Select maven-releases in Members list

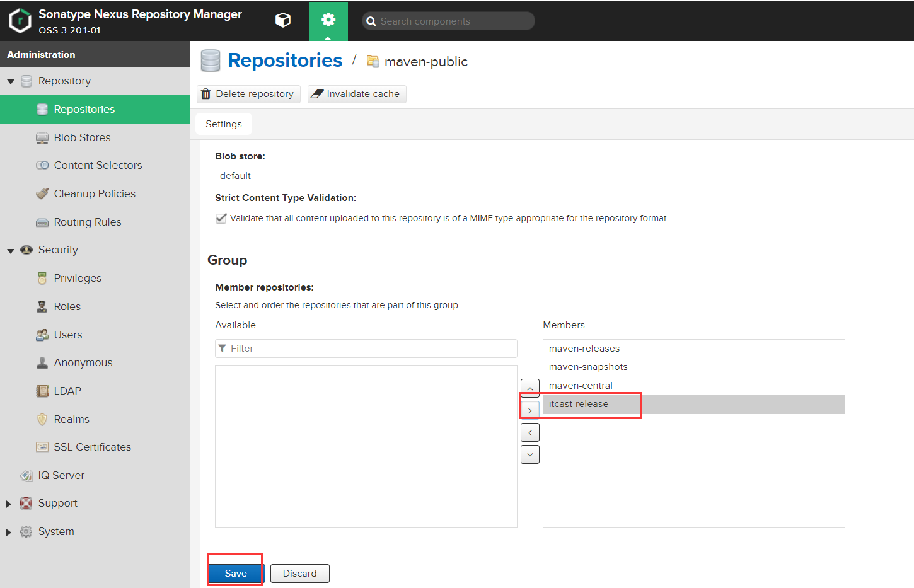[x=693, y=349]
